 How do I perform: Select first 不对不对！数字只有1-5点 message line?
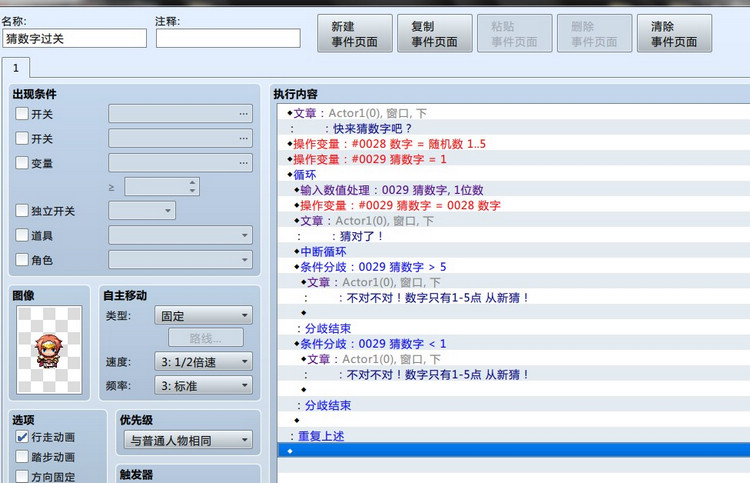point(514,298)
